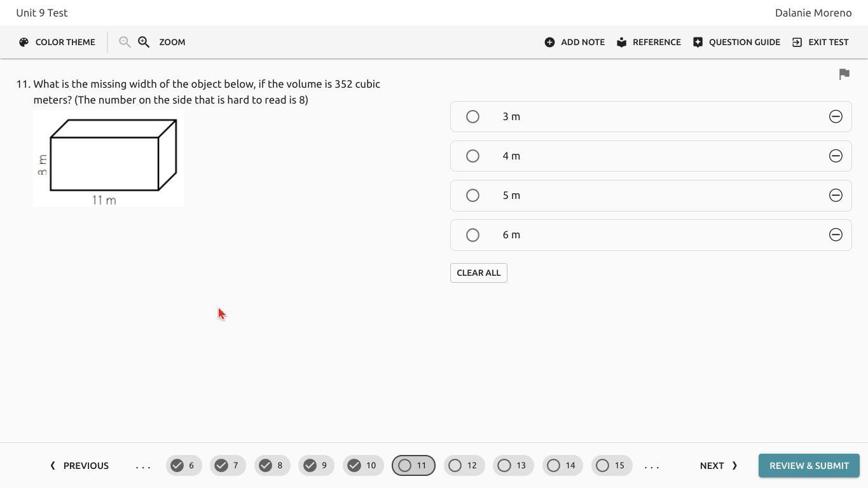The width and height of the screenshot is (868, 488).
Task: Click the zoom in magnifier icon
Action: click(144, 42)
